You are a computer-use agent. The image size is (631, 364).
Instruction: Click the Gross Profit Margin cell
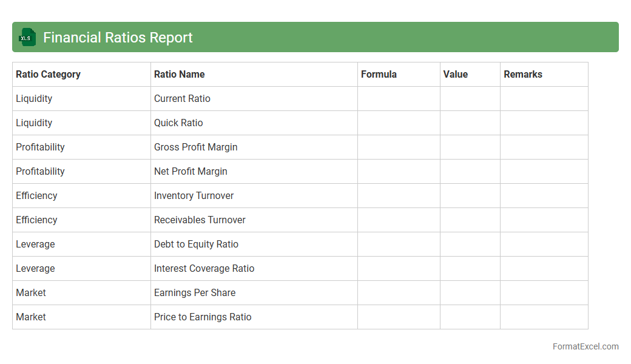pos(196,147)
